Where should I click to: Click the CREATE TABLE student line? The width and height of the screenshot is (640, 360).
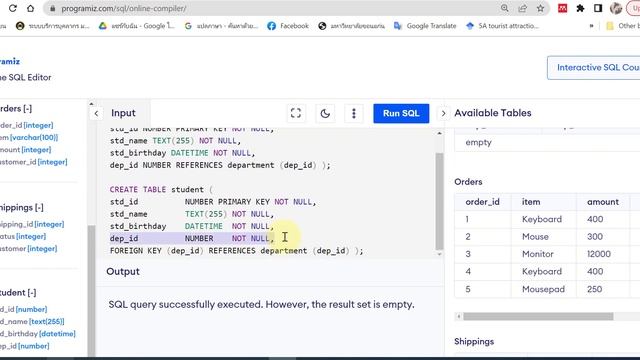click(x=161, y=189)
